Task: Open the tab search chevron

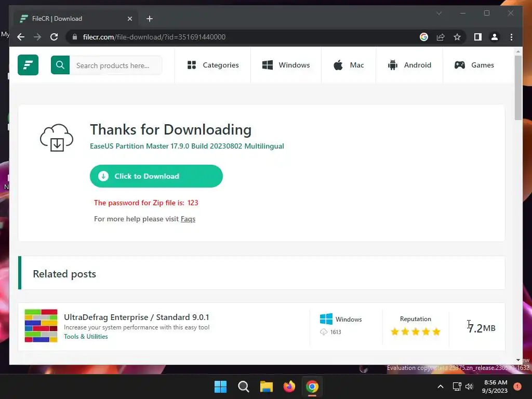Action: click(439, 13)
